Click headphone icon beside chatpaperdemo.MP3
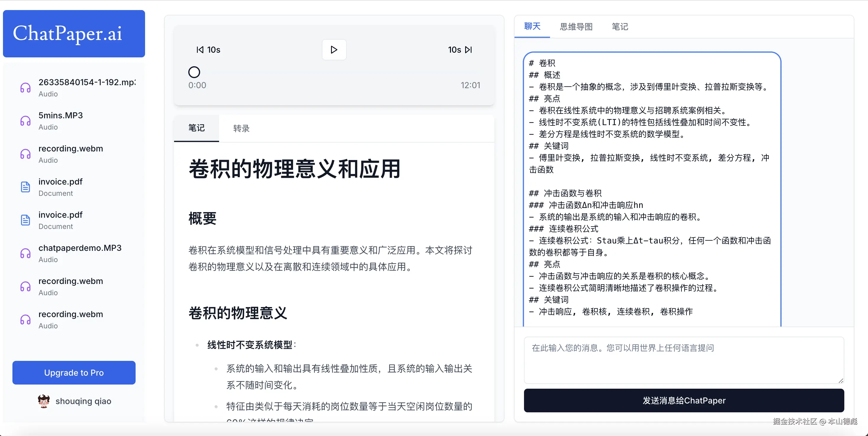 (x=26, y=253)
